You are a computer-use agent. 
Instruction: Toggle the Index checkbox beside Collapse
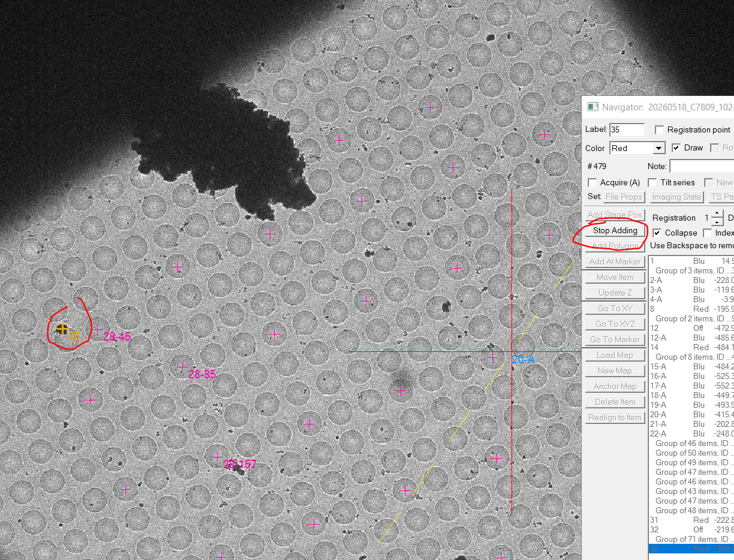(x=708, y=233)
